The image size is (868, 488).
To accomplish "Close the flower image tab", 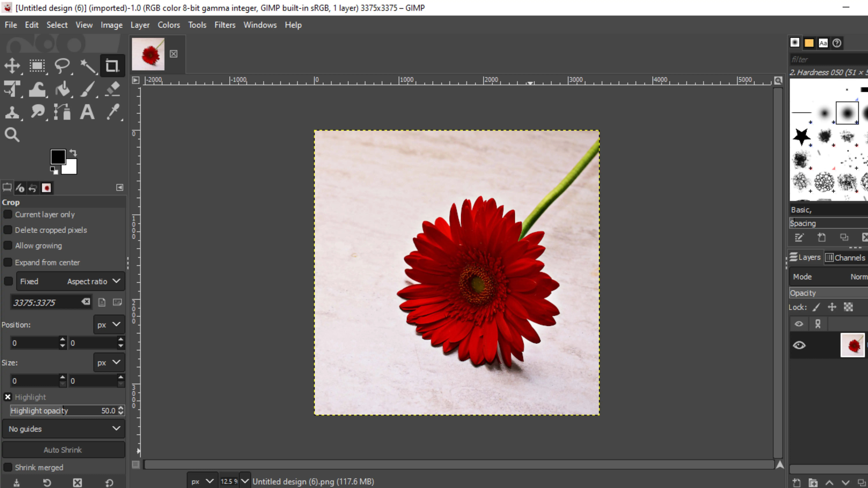I will (x=174, y=54).
